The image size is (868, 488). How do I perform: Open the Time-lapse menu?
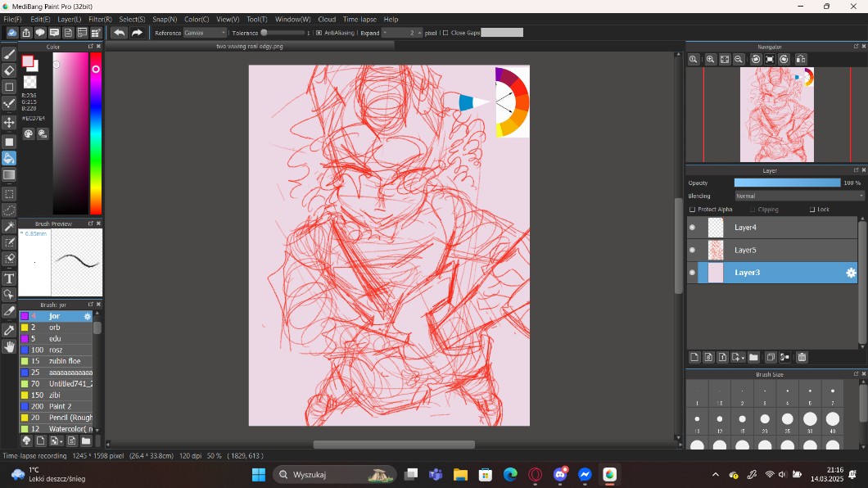359,19
